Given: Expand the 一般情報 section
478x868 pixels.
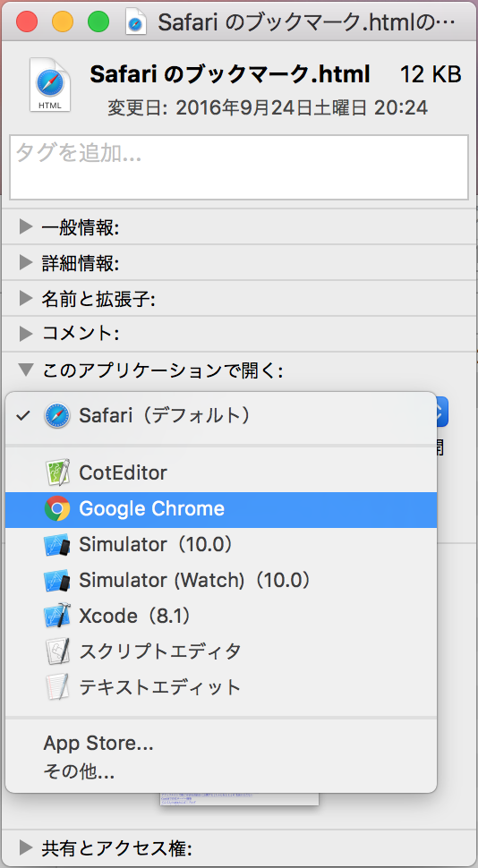Looking at the screenshot, I should tap(25, 226).
